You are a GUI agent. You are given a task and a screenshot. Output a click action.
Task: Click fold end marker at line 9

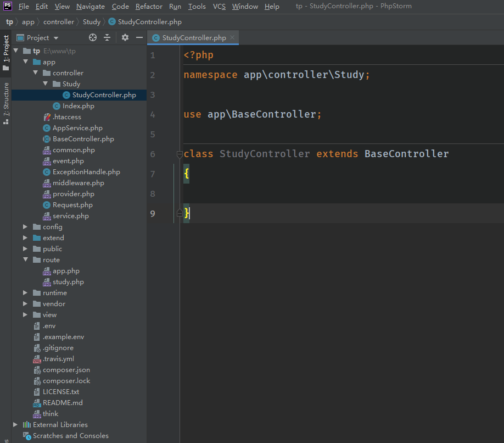[x=180, y=213]
